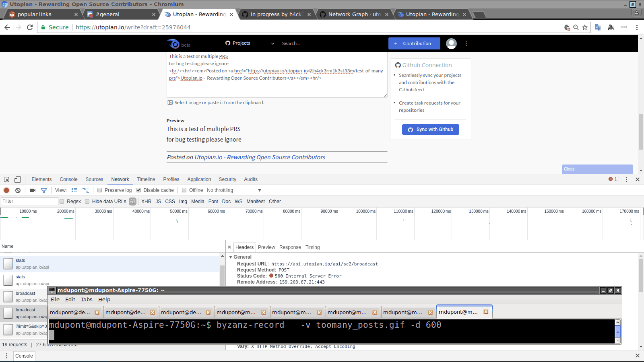Click the blue Contribution button

click(414, 43)
